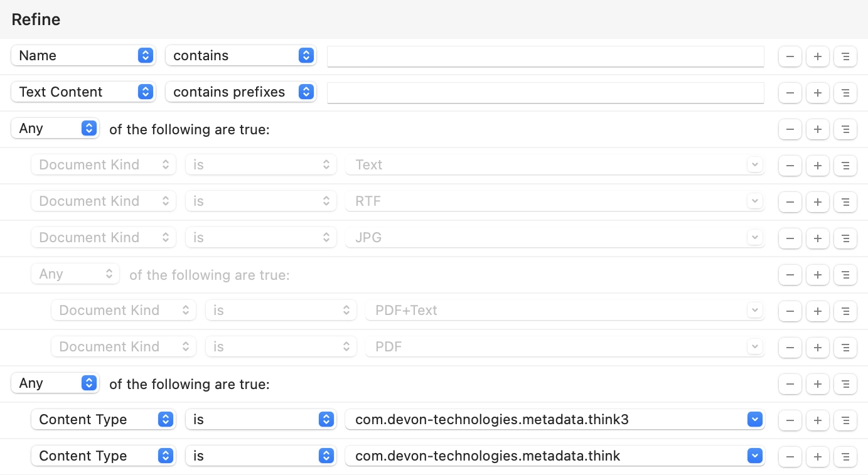Open the think3 content type value dropdown

754,420
